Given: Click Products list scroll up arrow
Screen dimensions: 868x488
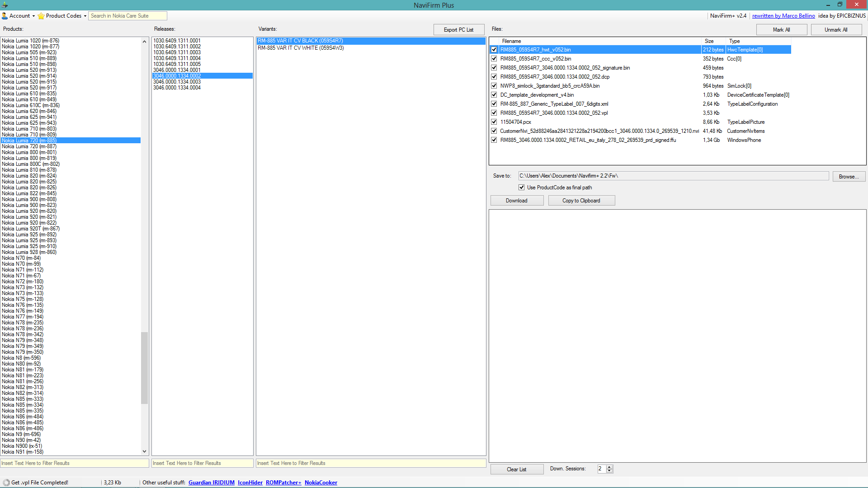Looking at the screenshot, I should click(x=145, y=41).
